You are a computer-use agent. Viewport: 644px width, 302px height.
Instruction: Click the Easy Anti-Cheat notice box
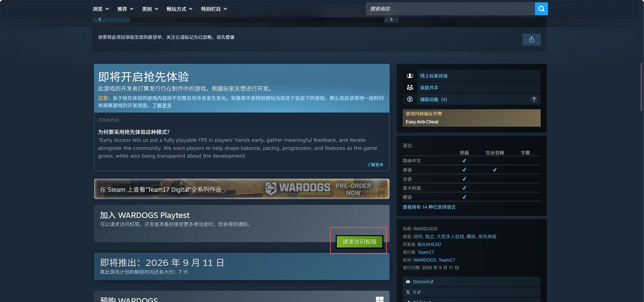pos(471,118)
